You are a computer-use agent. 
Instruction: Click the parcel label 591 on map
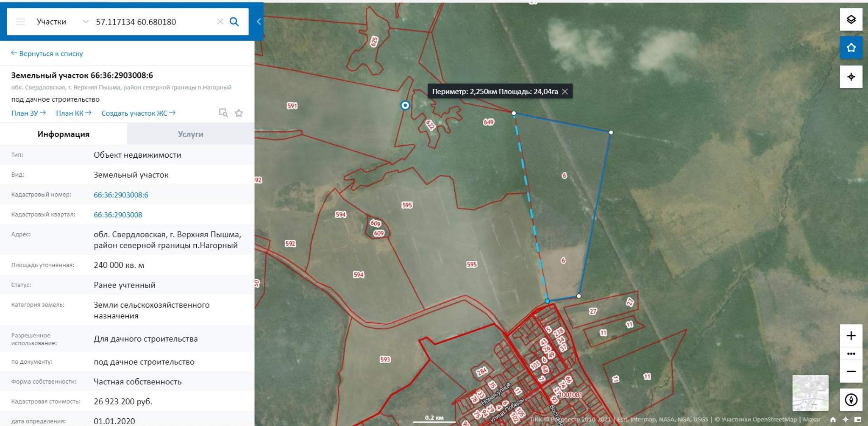[x=292, y=106]
